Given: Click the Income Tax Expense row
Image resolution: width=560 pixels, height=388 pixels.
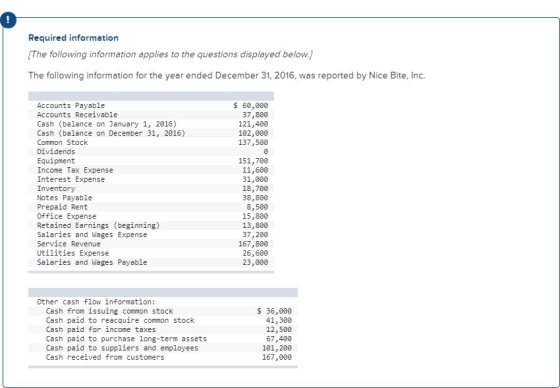Looking at the screenshot, I should click(x=151, y=170).
